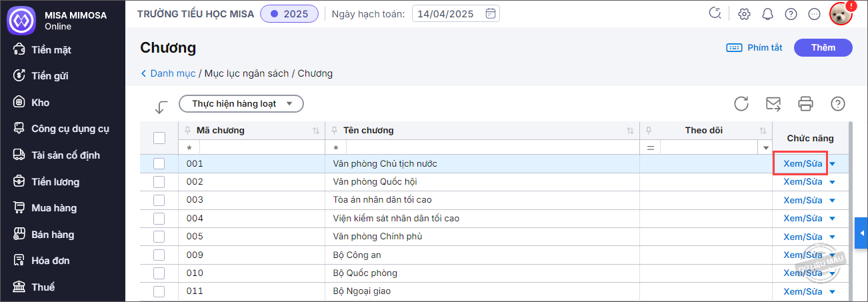Click the help question mark above table

click(x=838, y=103)
